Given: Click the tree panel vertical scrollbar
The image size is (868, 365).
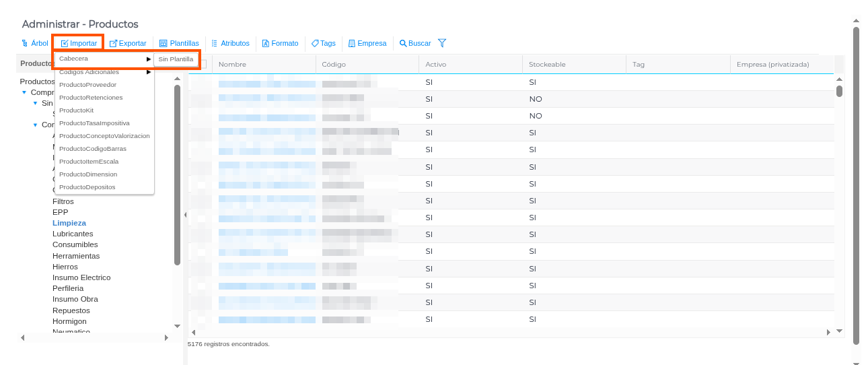Looking at the screenshot, I should point(177,175).
